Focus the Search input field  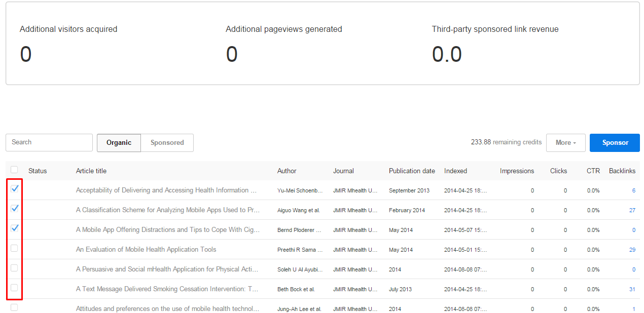49,142
